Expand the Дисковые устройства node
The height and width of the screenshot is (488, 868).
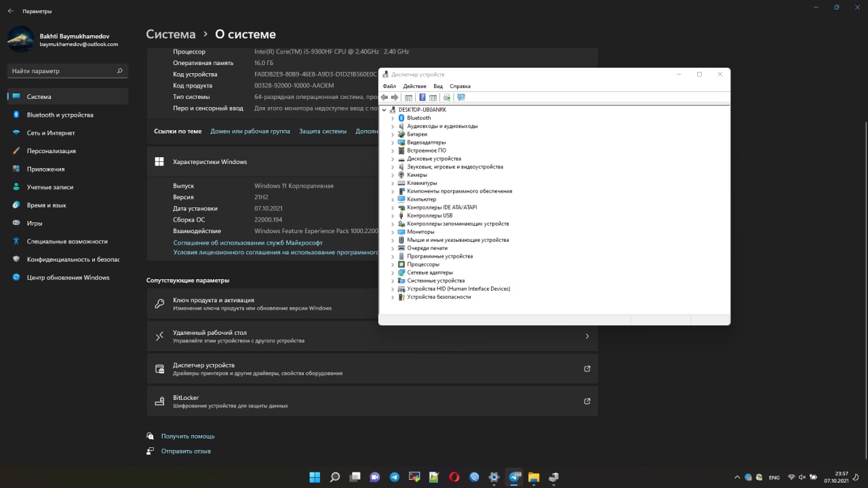click(x=393, y=159)
